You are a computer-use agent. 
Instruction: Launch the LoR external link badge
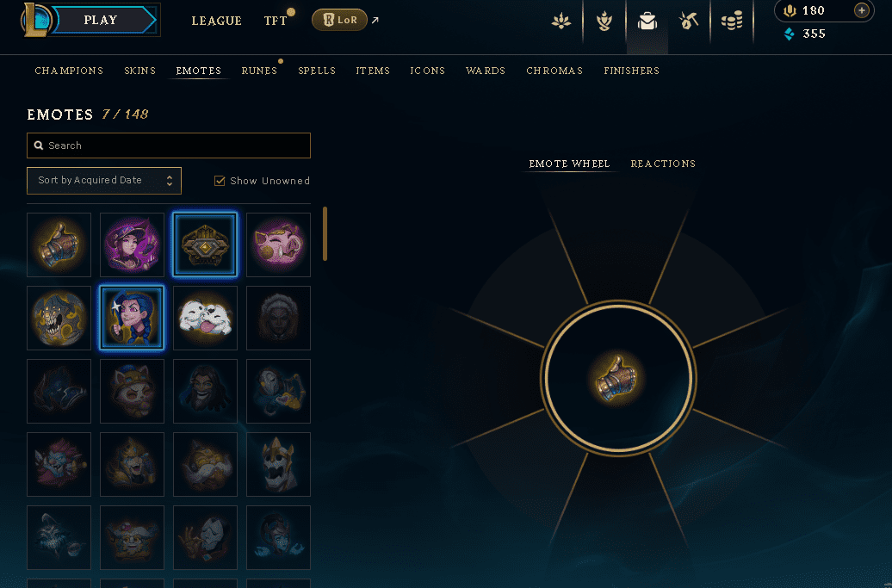tap(339, 20)
